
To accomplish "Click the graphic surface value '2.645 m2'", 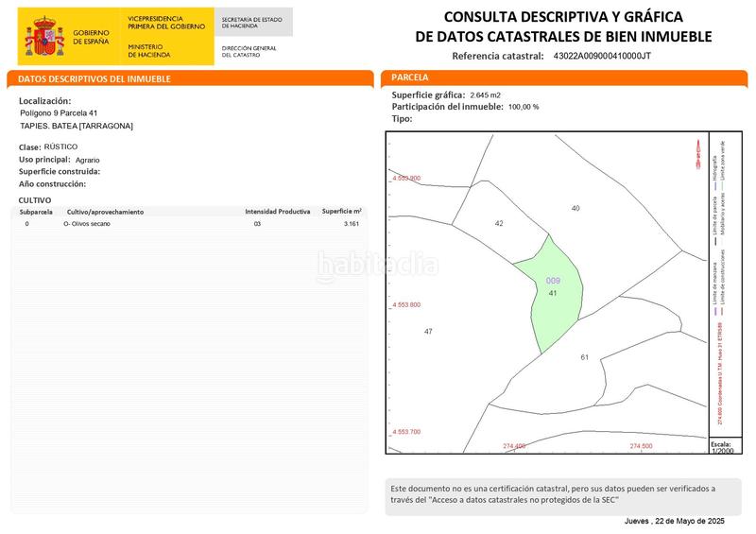I will tap(485, 95).
